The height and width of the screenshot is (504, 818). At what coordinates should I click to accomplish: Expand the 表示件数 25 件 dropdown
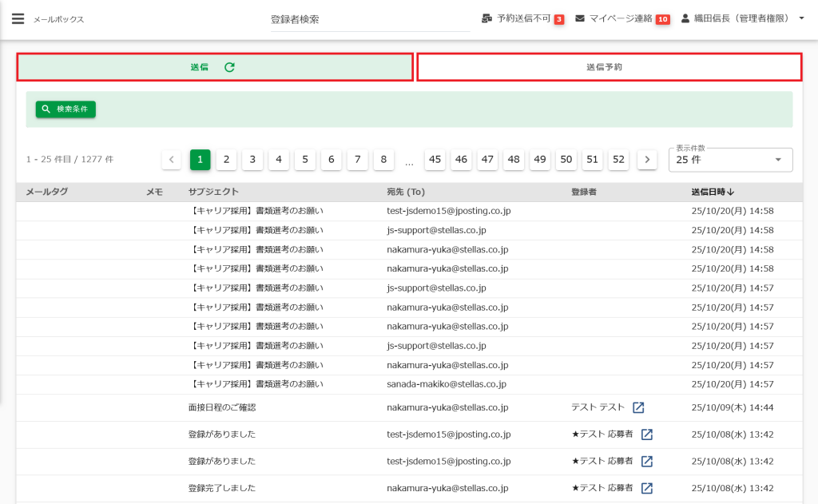(778, 160)
